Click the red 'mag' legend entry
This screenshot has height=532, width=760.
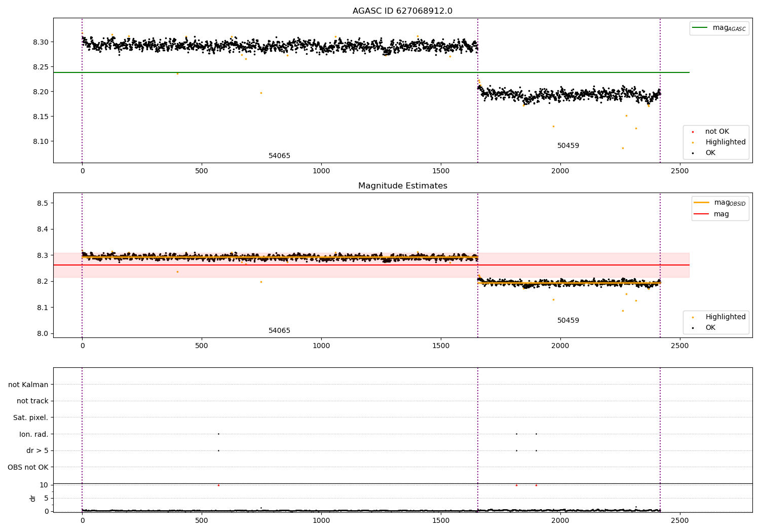point(711,214)
